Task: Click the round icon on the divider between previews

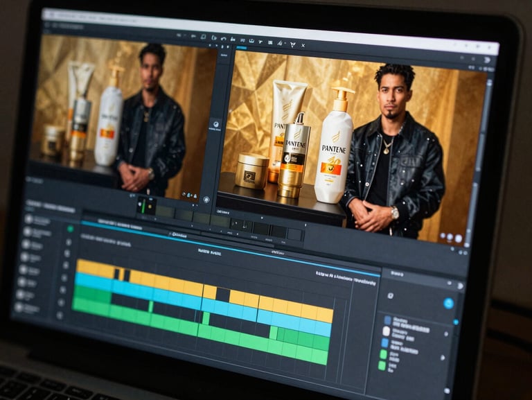Action: click(x=215, y=123)
